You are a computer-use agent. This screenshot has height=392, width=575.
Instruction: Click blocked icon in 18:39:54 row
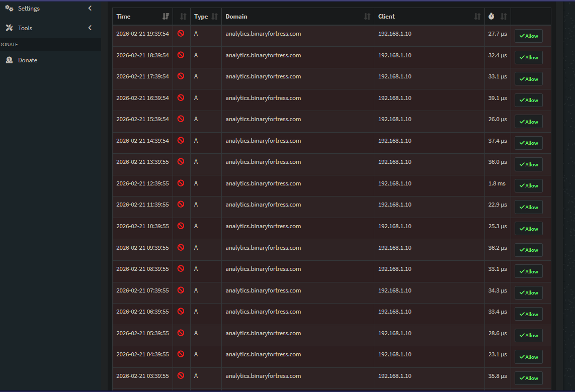tap(181, 55)
